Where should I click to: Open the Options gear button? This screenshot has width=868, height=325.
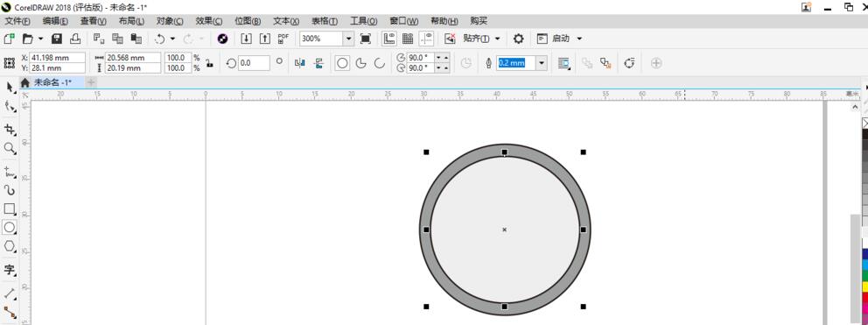[x=518, y=39]
